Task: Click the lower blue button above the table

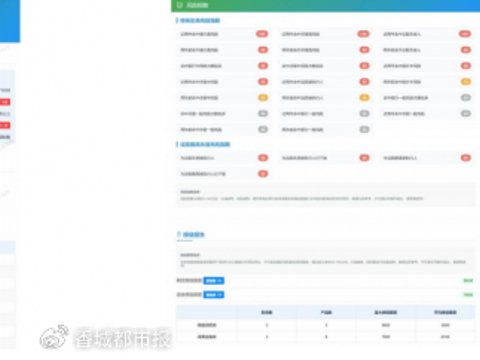Action: pos(214,295)
